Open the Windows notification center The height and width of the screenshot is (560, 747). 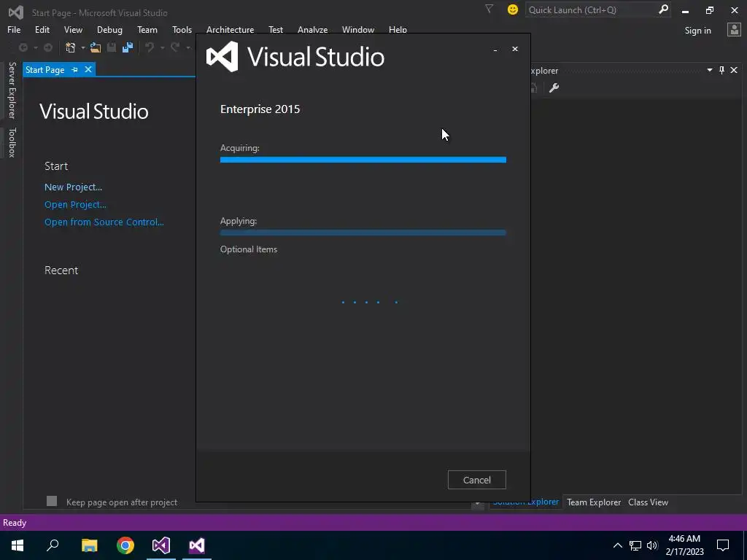pos(723,545)
